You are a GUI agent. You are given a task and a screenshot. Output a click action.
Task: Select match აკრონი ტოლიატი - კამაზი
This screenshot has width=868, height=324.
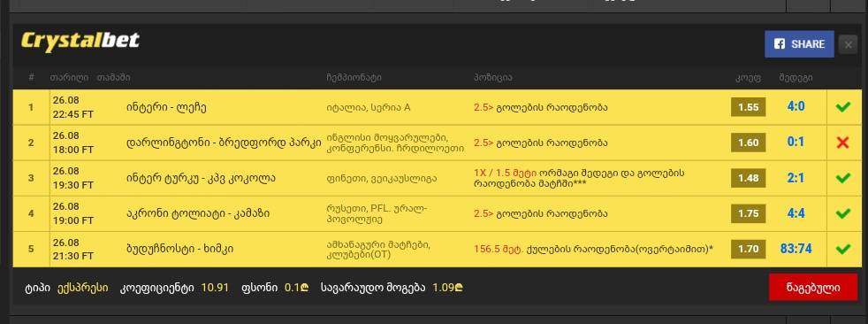198,213
